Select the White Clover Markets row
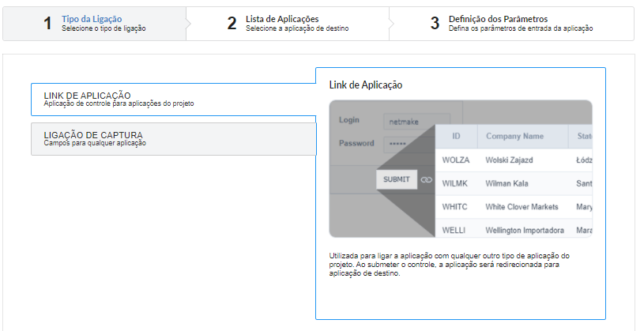The width and height of the screenshot is (644, 331). [514, 207]
